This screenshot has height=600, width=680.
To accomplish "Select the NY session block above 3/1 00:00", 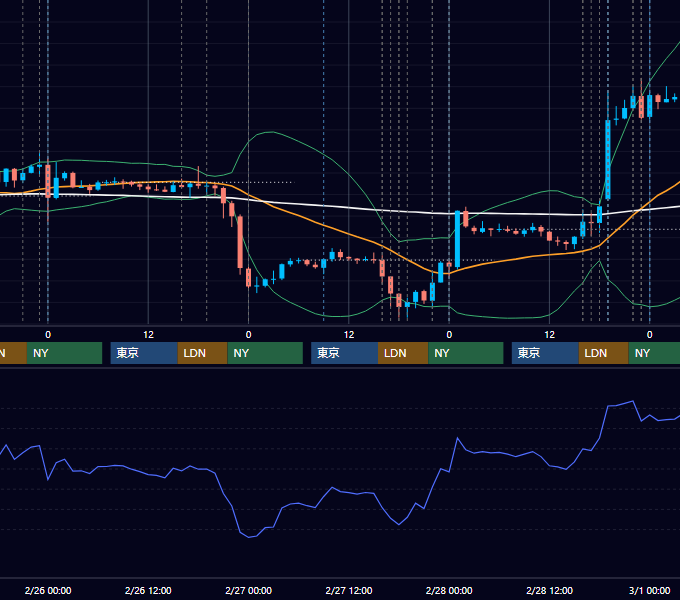I will click(654, 353).
